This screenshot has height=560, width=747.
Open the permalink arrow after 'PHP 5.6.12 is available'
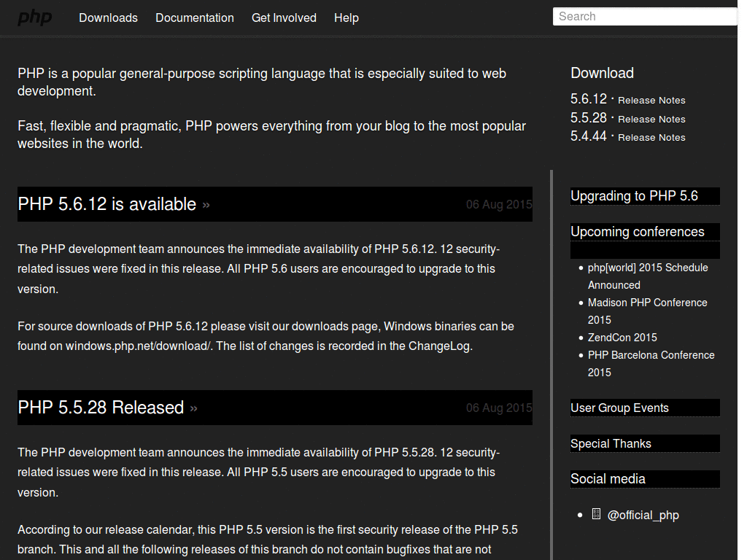pos(206,205)
